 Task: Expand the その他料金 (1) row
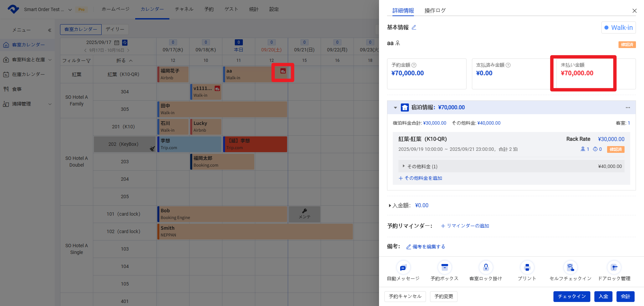pyautogui.click(x=404, y=166)
